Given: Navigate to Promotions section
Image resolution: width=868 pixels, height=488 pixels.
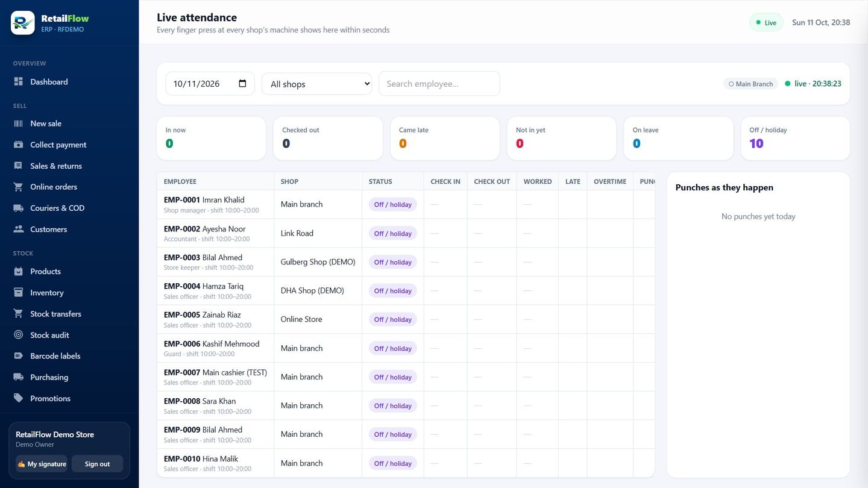Looking at the screenshot, I should tap(69, 398).
